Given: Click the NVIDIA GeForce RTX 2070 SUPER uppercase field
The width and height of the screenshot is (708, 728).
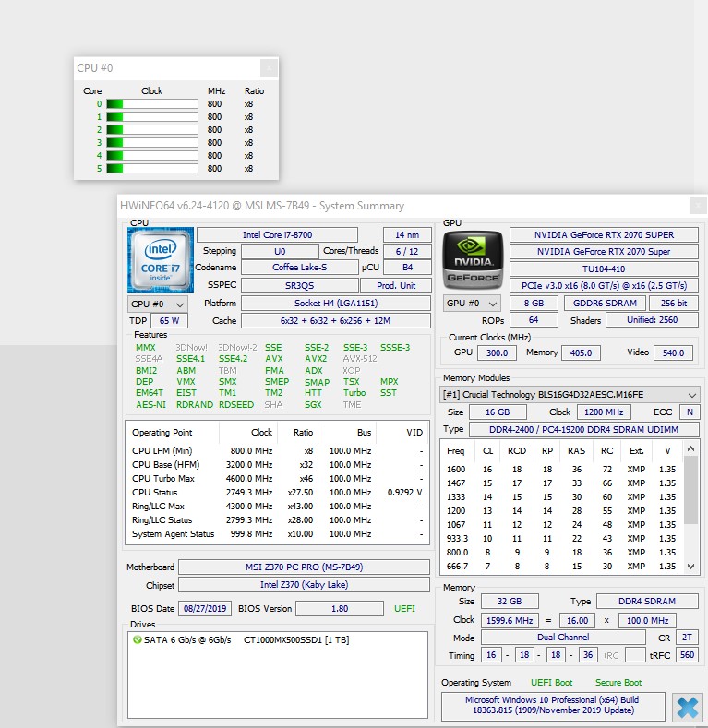Looking at the screenshot, I should pyautogui.click(x=604, y=235).
